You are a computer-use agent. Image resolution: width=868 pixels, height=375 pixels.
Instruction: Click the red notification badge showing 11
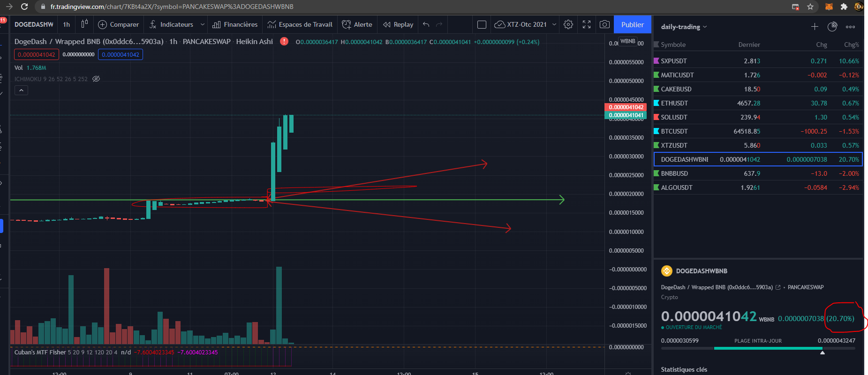[x=3, y=20]
